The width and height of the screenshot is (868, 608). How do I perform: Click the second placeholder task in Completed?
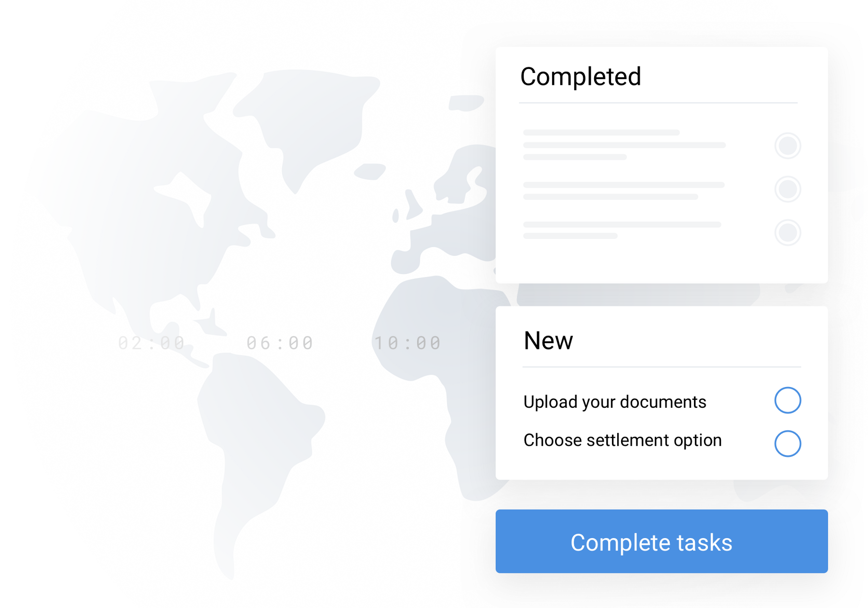point(623,191)
